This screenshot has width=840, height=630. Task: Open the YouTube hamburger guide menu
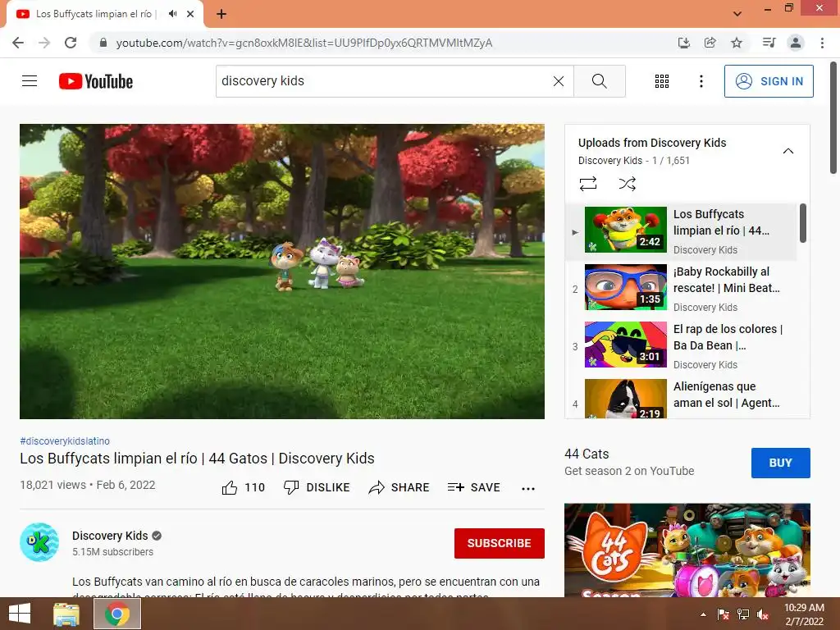(30, 81)
